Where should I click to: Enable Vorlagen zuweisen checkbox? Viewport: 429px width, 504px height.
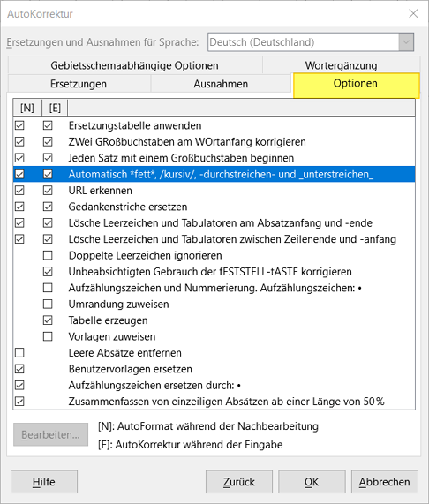click(x=48, y=336)
